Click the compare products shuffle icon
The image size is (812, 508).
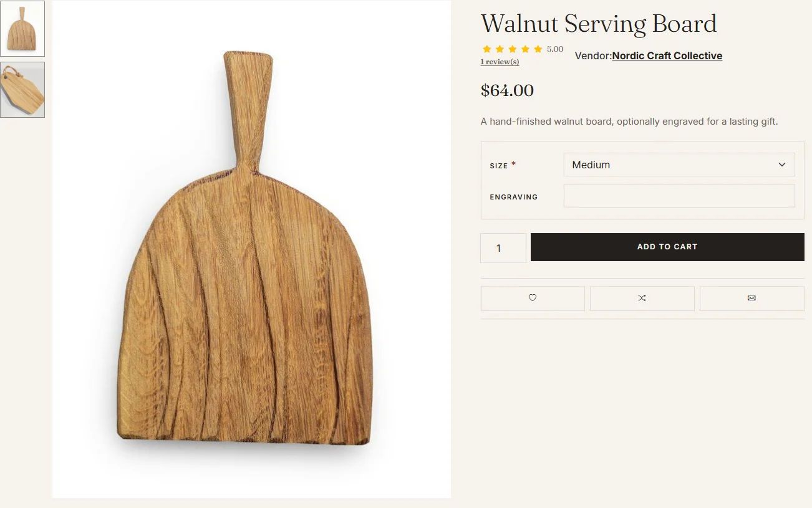(642, 299)
